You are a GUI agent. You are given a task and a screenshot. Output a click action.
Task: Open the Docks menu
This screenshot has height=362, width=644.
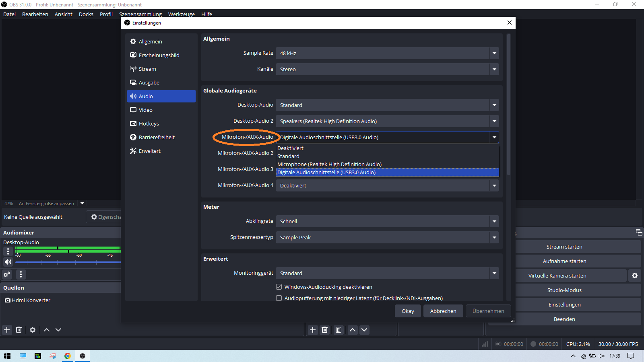(86, 14)
